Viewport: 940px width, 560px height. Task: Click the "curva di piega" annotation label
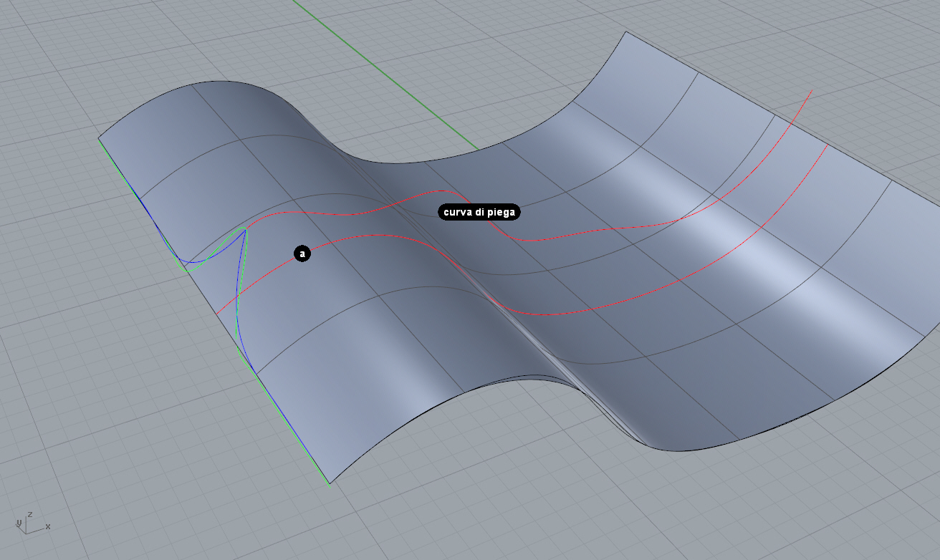click(479, 212)
